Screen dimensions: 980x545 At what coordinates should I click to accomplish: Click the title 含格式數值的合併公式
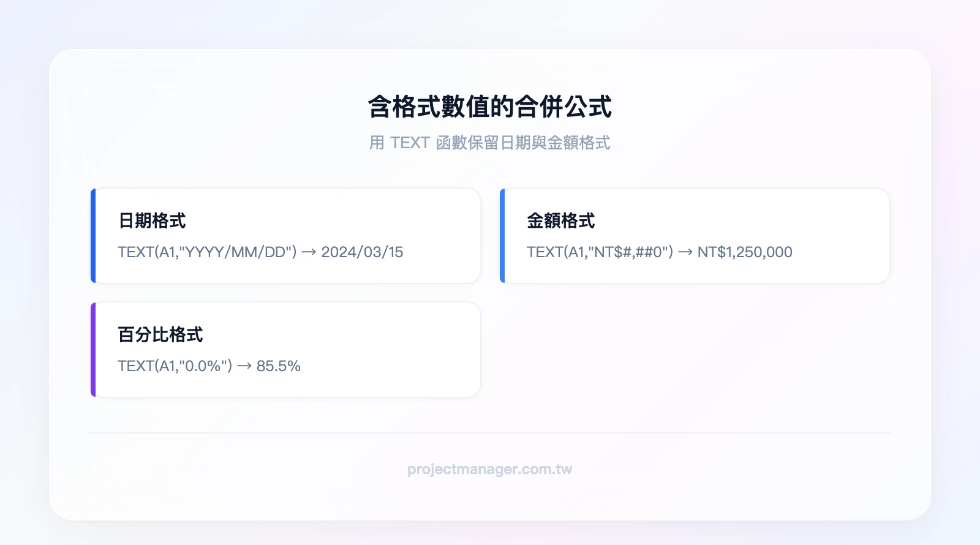[x=489, y=107]
